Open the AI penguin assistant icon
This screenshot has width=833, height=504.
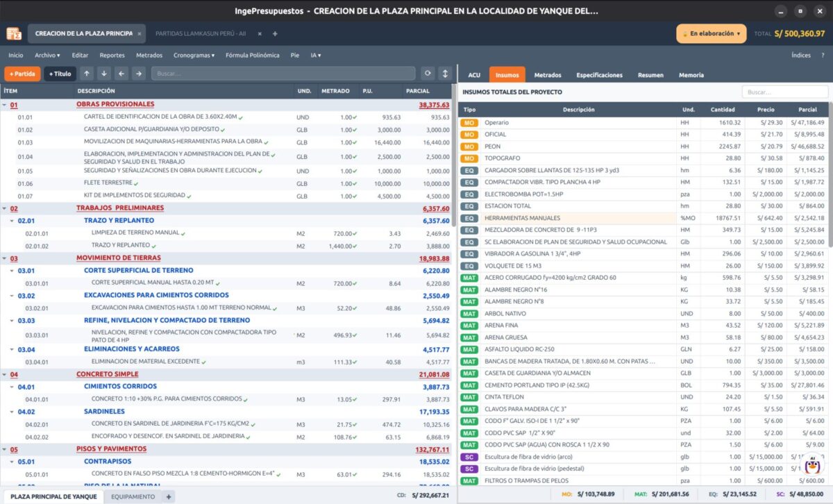coord(811,464)
